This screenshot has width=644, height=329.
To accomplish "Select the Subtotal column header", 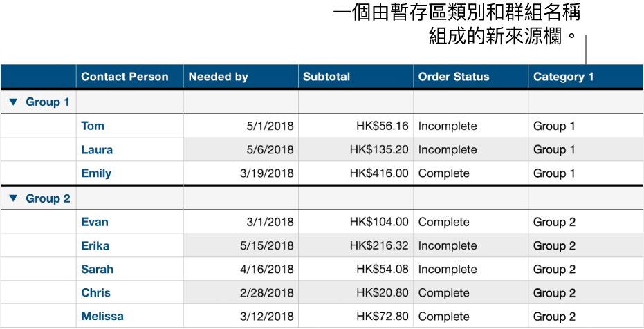I will (326, 77).
